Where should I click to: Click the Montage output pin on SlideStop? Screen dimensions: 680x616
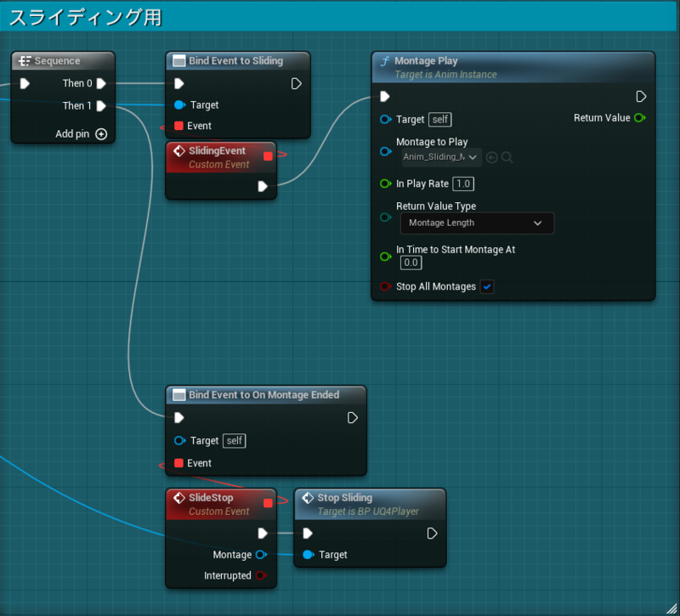click(261, 555)
